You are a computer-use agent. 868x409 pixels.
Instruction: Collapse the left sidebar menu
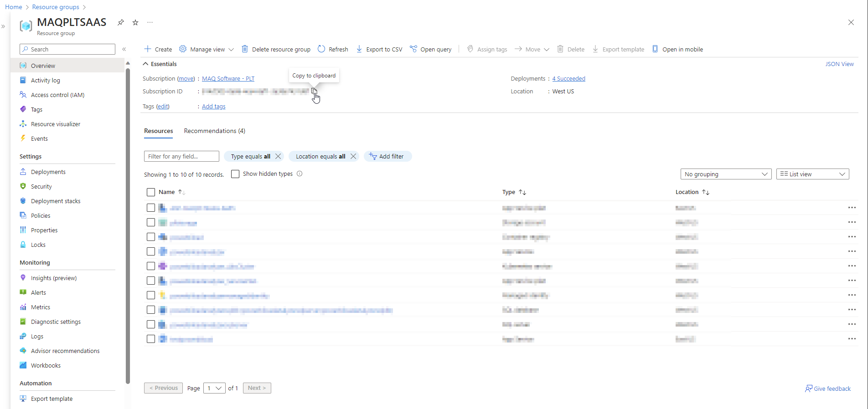(124, 49)
